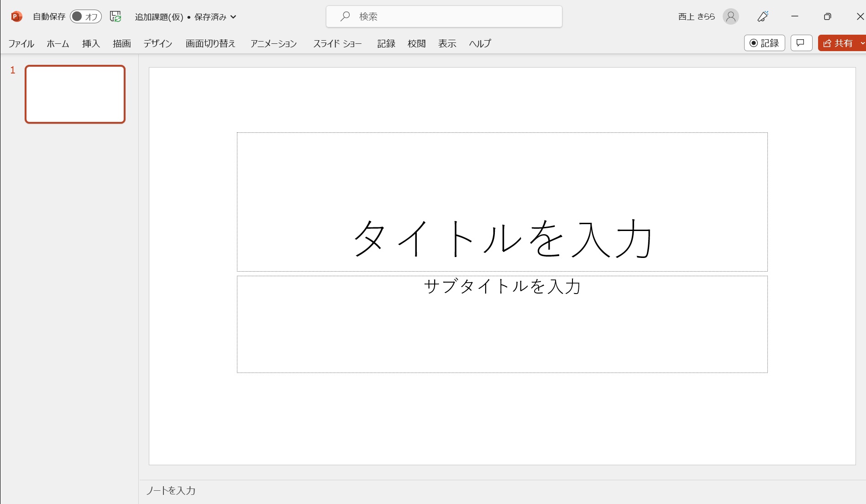Image resolution: width=866 pixels, height=504 pixels.
Task: Open the comments pane icon
Action: click(x=801, y=43)
